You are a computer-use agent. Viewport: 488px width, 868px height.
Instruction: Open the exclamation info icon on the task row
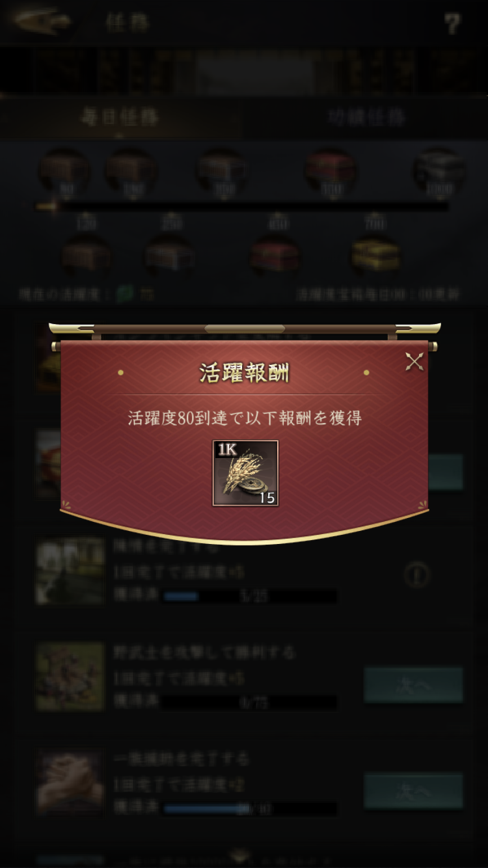(416, 575)
